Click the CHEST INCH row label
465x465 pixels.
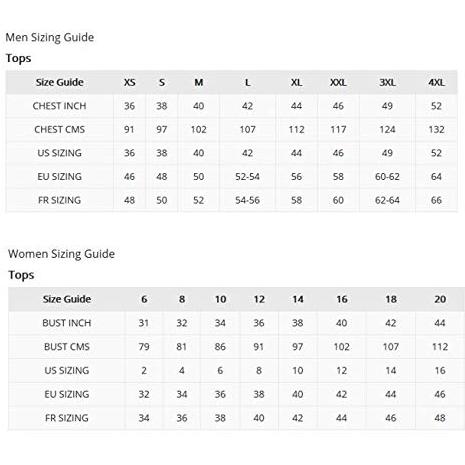point(59,106)
